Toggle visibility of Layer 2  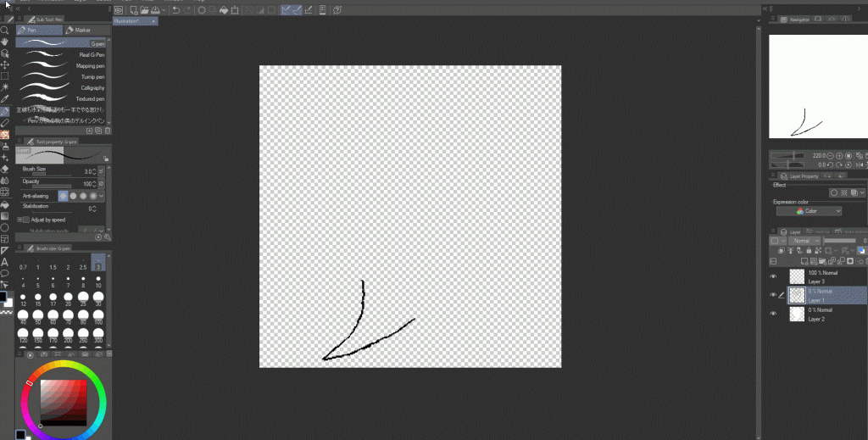pos(773,314)
